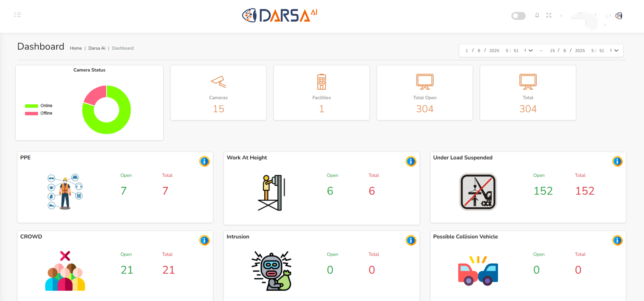Toggle the header theme switch
The image size is (644, 301).
pos(518,16)
